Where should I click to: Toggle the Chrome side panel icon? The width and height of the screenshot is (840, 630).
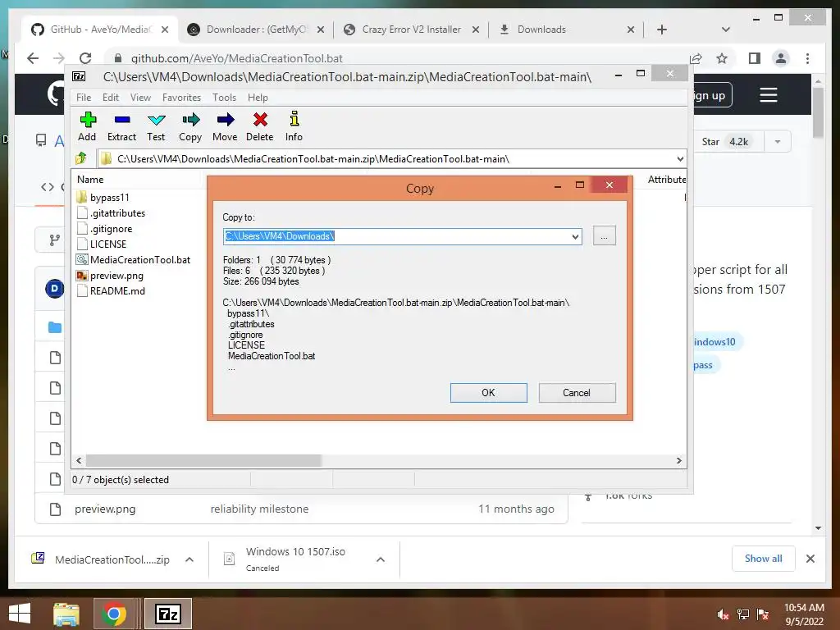pos(755,58)
